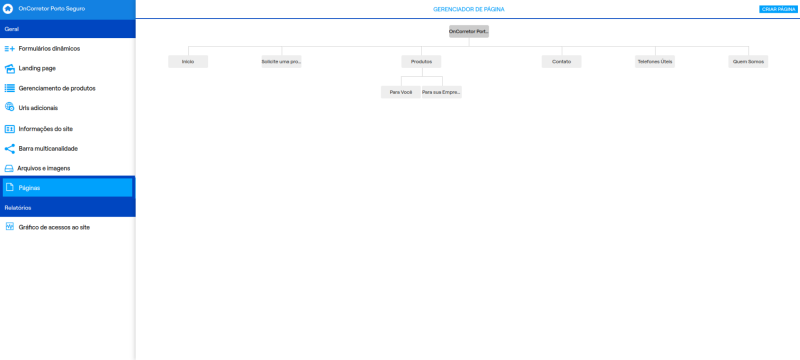Screen dimensions: 800x360
Task: Click the Gerenciamento de produtos list icon
Action: click(x=9, y=88)
